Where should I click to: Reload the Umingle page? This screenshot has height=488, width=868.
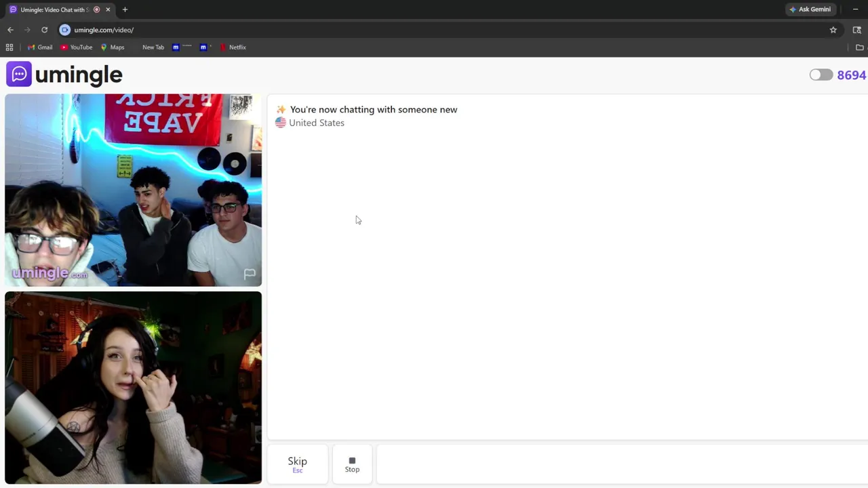45,30
